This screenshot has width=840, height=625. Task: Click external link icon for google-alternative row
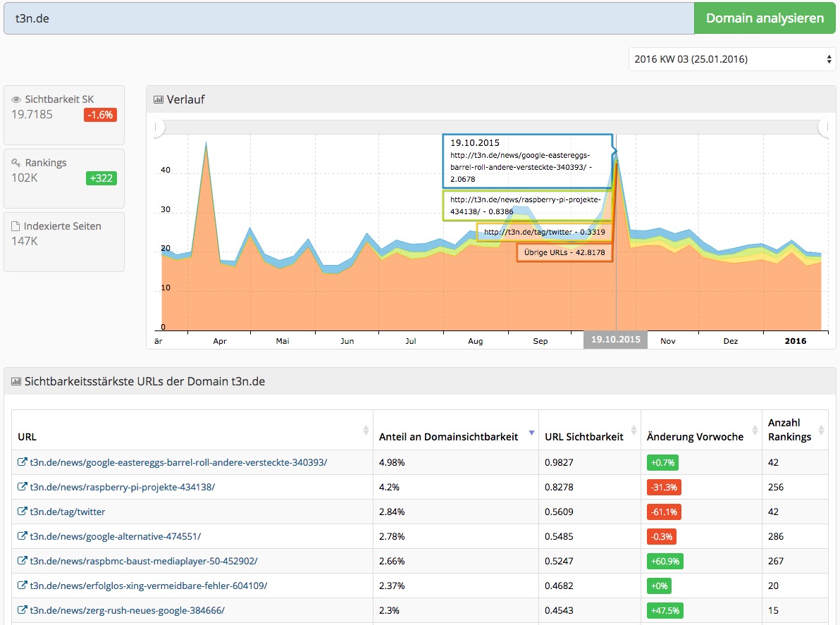(22, 536)
